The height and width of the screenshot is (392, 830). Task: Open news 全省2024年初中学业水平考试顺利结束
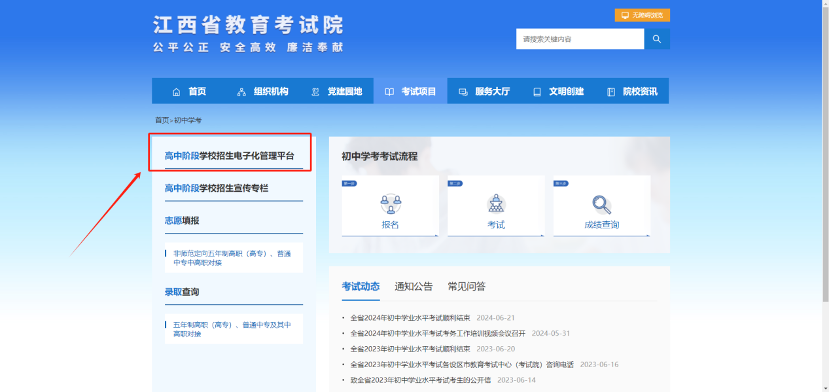(x=410, y=318)
